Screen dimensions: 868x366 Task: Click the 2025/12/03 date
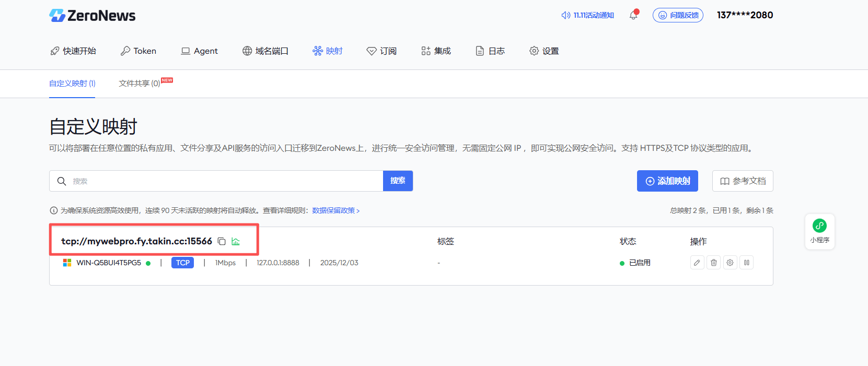coord(339,263)
